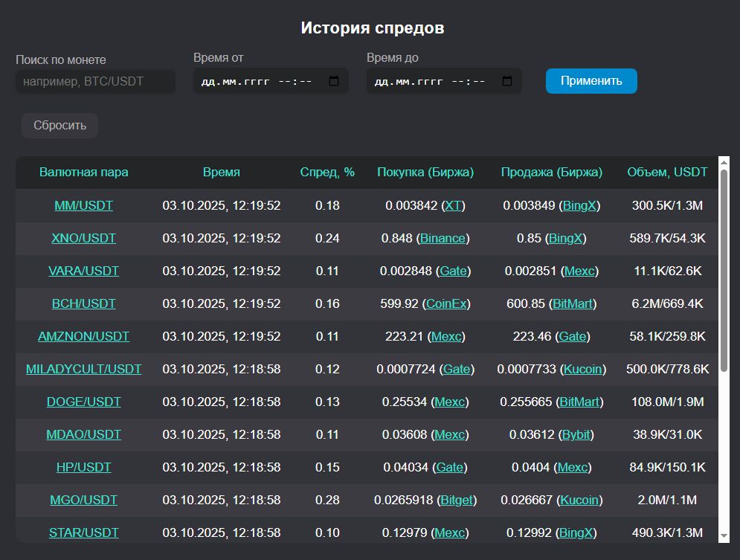
Task: Click XT exchange link in MM row
Action: coord(451,205)
